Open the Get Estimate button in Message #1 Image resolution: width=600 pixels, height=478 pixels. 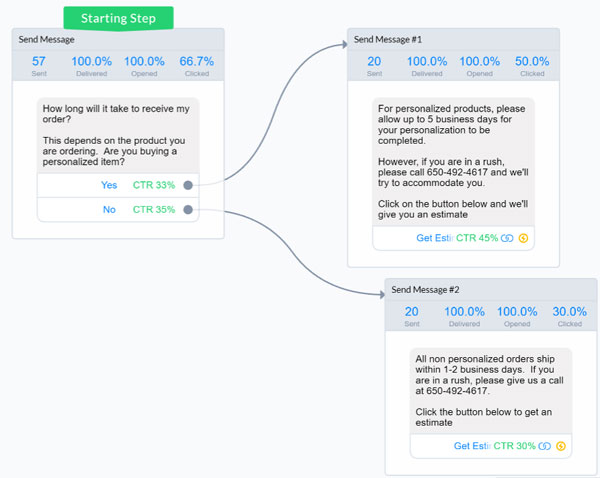434,238
